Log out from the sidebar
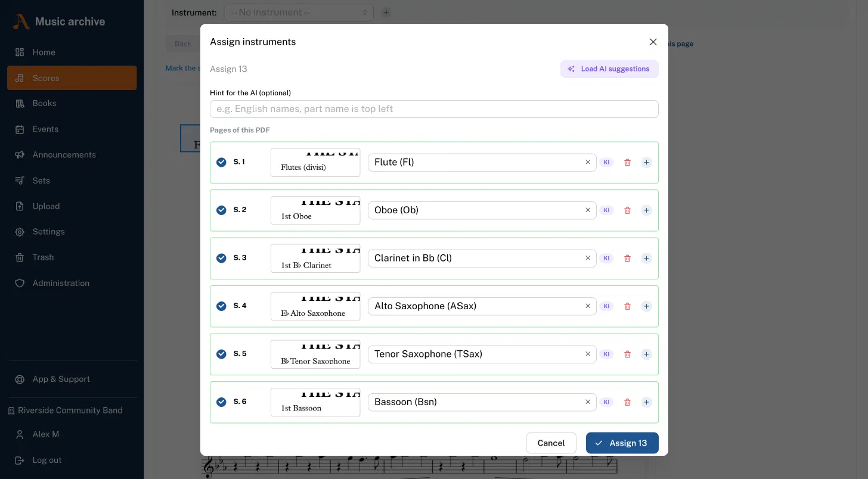The image size is (868, 479). (72, 461)
